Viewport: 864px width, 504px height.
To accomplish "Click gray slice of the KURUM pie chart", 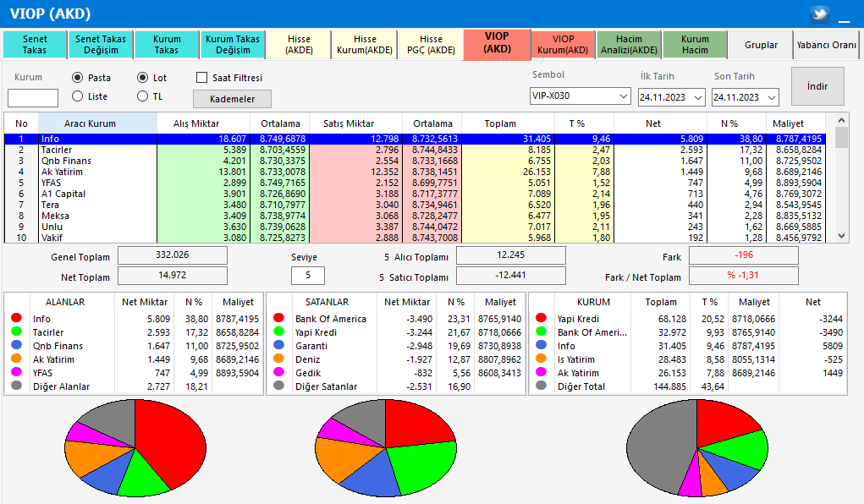I will point(658,449).
